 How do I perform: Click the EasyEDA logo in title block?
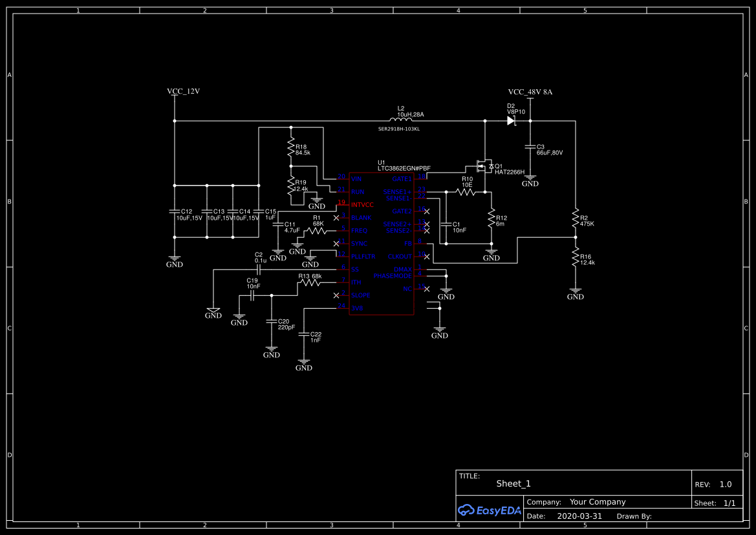tap(490, 510)
